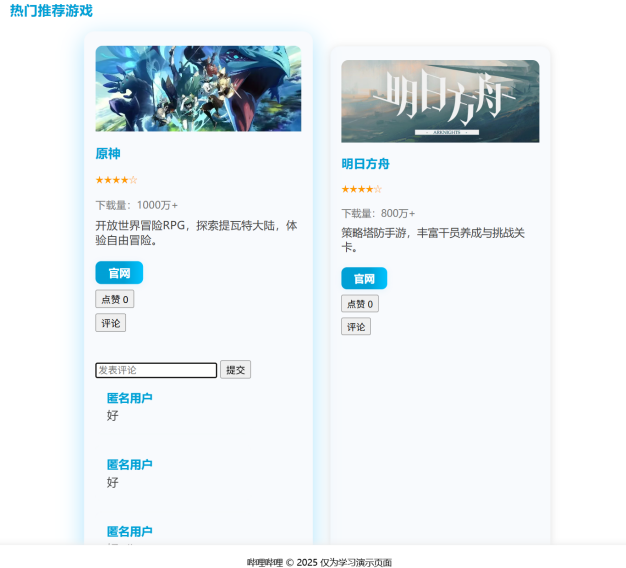This screenshot has width=626, height=568.
Task: Click the 热门推荐游戏 section heading
Action: coord(51,11)
